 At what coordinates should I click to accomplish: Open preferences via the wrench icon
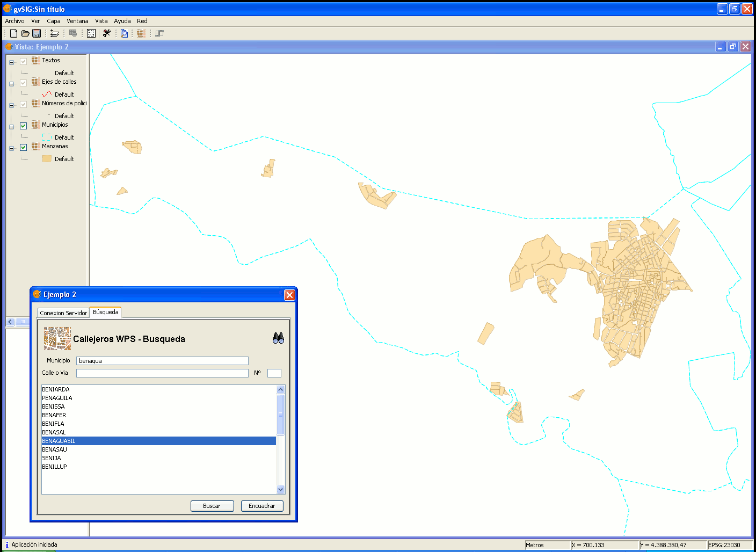click(107, 33)
